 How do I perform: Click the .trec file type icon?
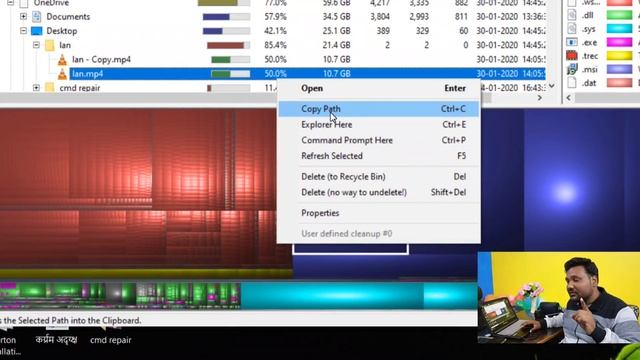572,56
